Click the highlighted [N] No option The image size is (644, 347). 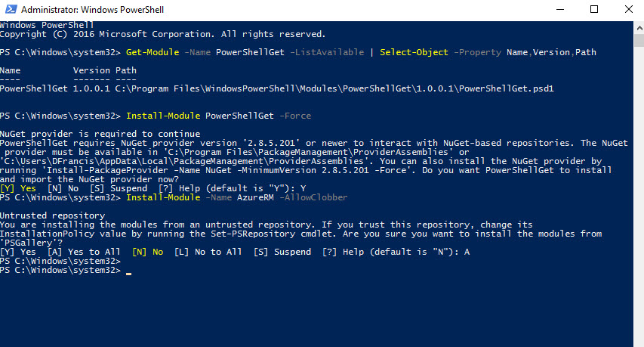click(x=147, y=252)
